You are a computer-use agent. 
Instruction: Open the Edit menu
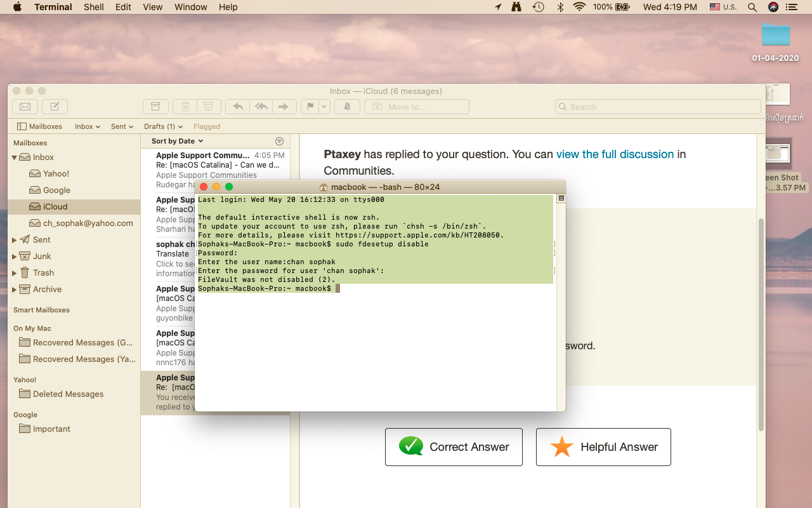tap(124, 7)
